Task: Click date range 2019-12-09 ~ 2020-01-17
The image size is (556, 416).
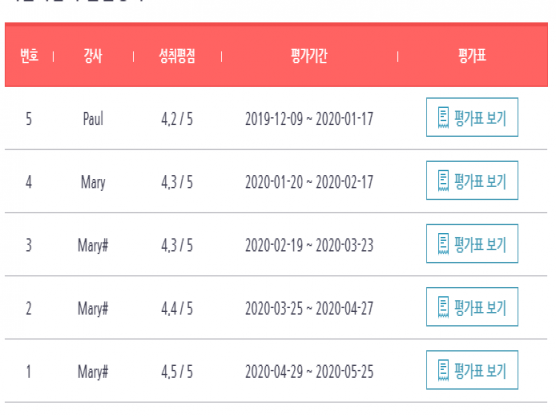Action: click(x=309, y=119)
